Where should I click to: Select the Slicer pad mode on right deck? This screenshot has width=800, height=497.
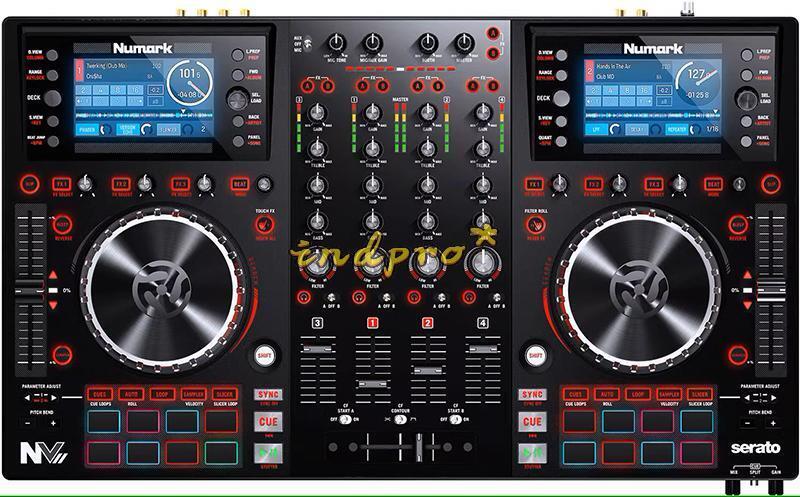[699, 394]
